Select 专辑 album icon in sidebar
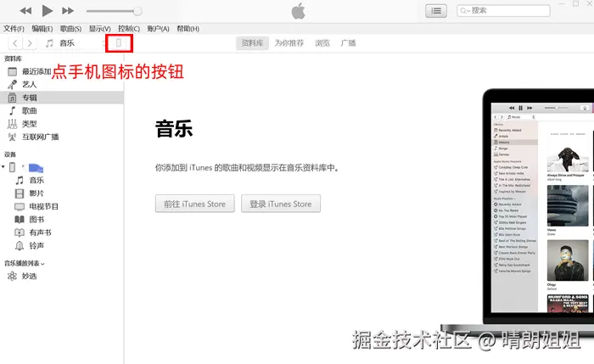594x364 pixels. coord(12,98)
